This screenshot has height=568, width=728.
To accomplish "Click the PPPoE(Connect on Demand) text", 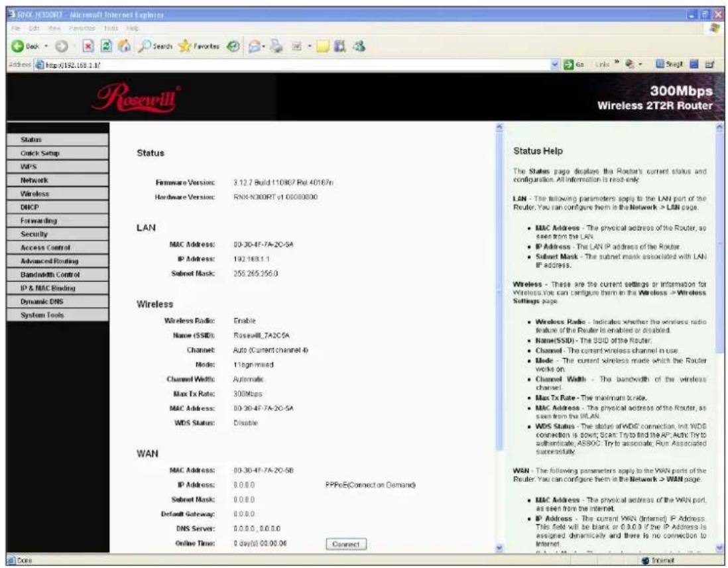I will (x=370, y=485).
